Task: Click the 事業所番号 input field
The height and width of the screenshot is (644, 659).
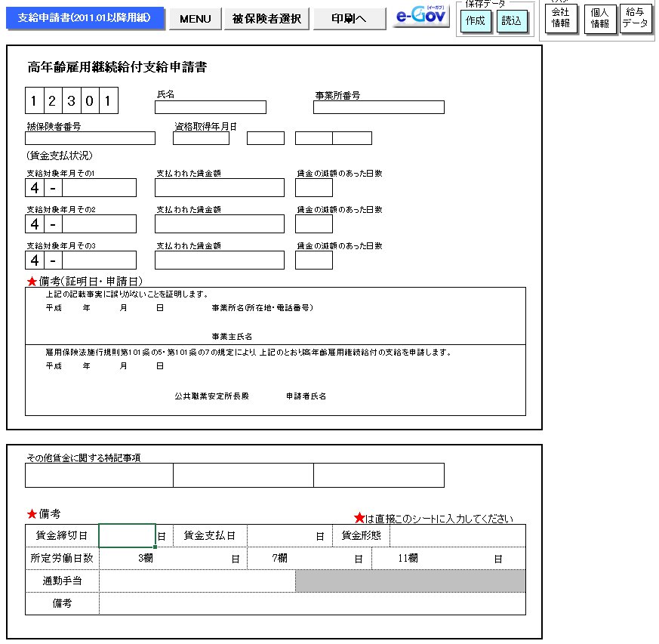Action: pyautogui.click(x=378, y=107)
